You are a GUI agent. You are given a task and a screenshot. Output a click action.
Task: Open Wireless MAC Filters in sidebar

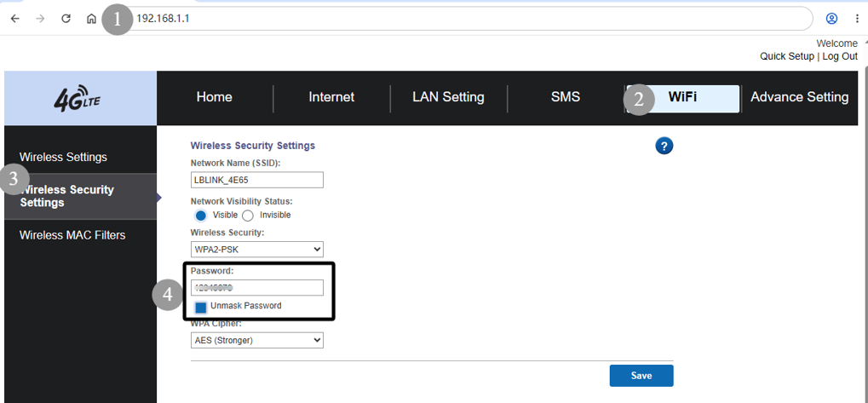click(72, 235)
